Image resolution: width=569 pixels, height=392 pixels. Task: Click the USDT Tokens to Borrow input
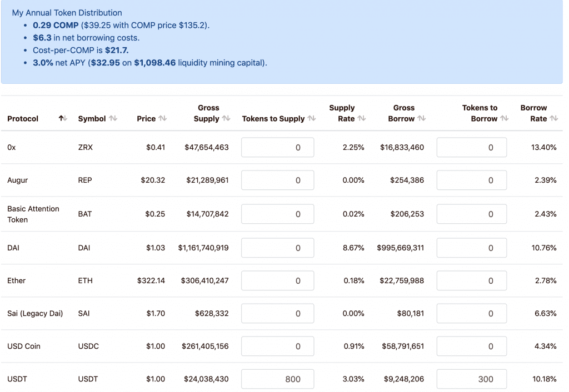click(471, 379)
